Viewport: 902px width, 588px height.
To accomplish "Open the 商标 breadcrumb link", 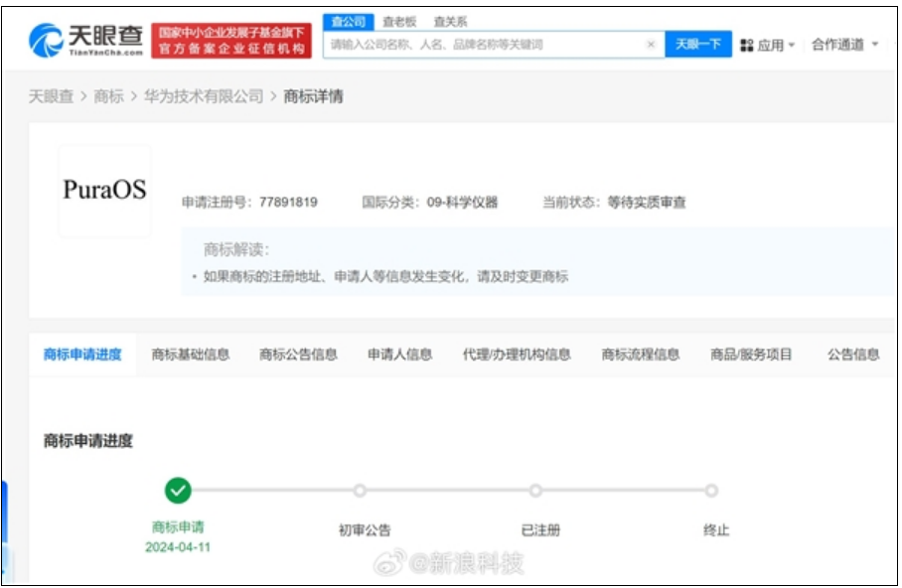I will tap(108, 96).
